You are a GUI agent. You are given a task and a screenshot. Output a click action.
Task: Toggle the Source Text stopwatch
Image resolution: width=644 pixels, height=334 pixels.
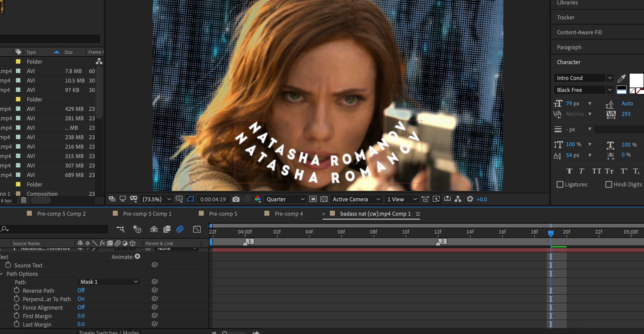(x=8, y=265)
